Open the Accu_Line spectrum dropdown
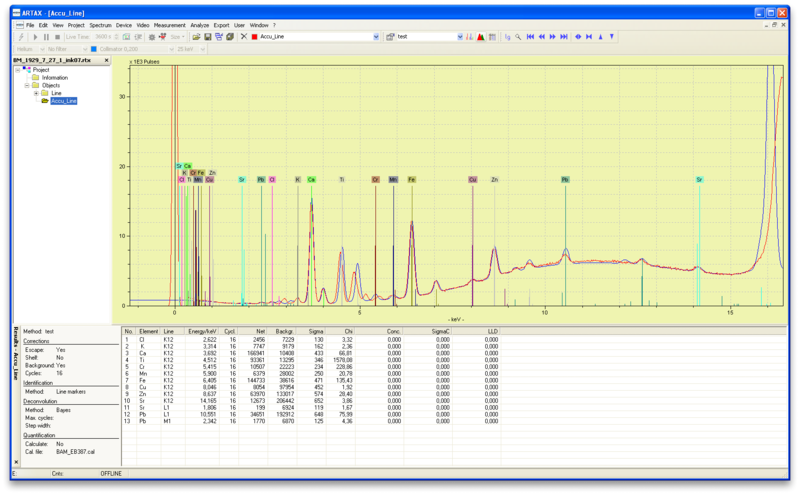This screenshot has width=800, height=495. tap(376, 37)
